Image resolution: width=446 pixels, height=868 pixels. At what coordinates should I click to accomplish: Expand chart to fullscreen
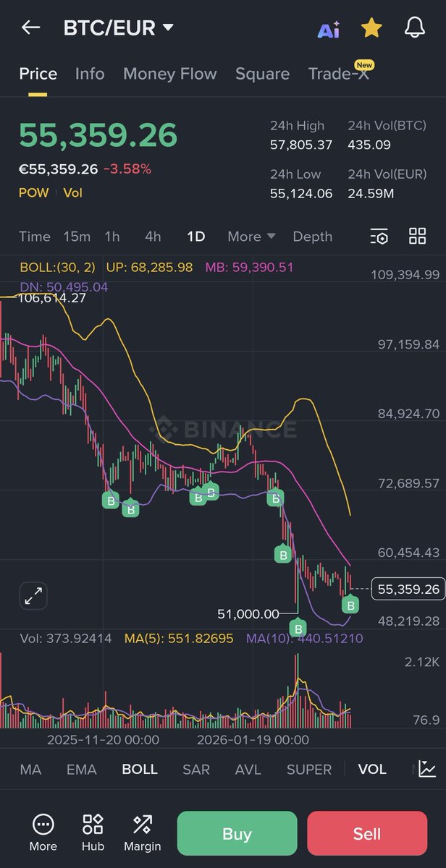tap(33, 596)
